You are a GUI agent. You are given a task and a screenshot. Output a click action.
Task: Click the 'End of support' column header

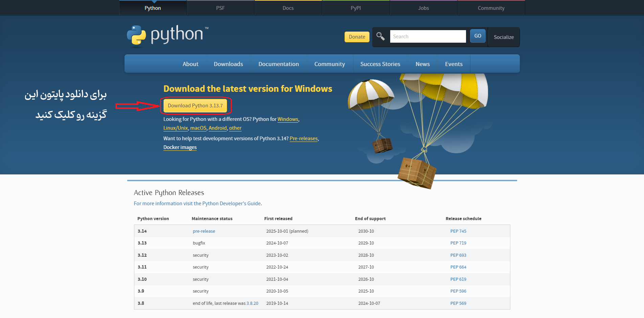(370, 218)
